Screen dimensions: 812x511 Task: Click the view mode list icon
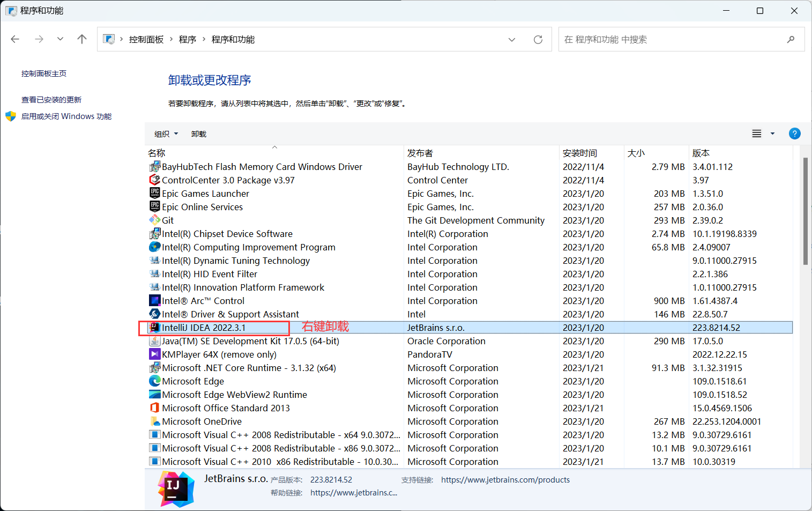click(757, 134)
